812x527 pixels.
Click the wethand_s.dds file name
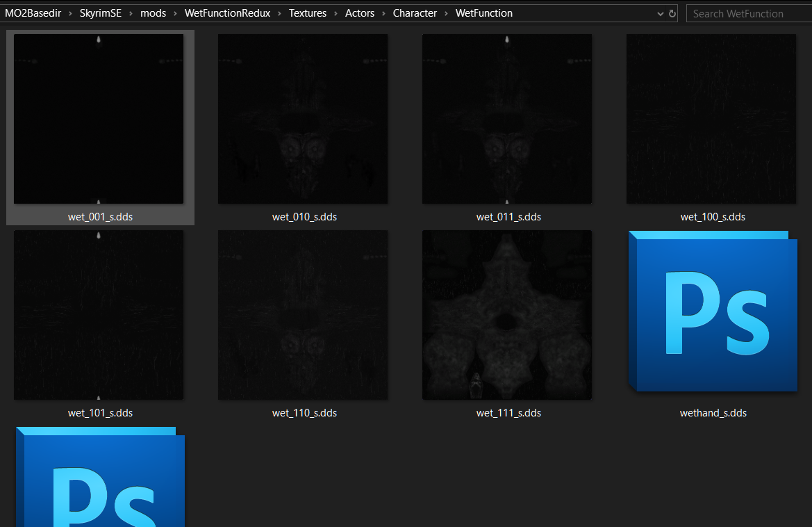tap(713, 412)
